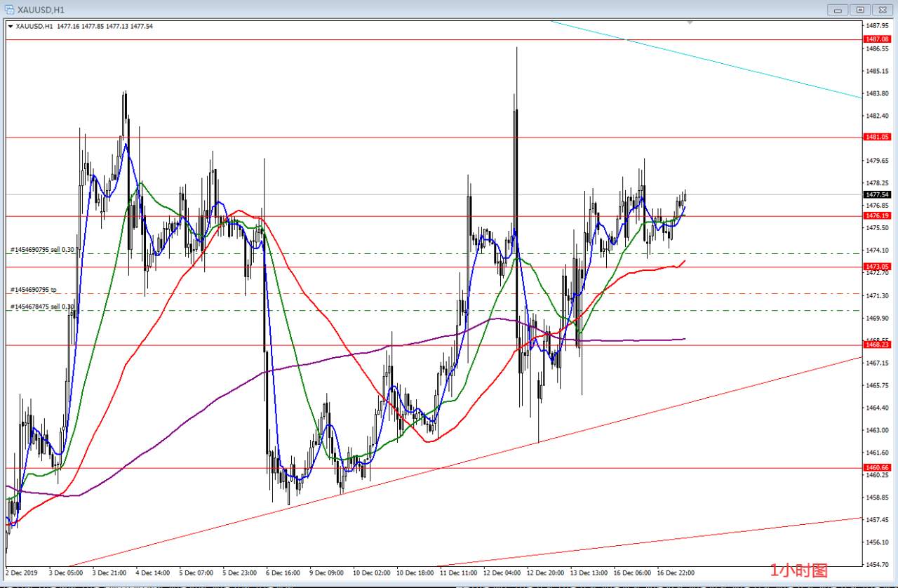Click the 1454.70 price scale value
This screenshot has width=898, height=588.
click(878, 564)
